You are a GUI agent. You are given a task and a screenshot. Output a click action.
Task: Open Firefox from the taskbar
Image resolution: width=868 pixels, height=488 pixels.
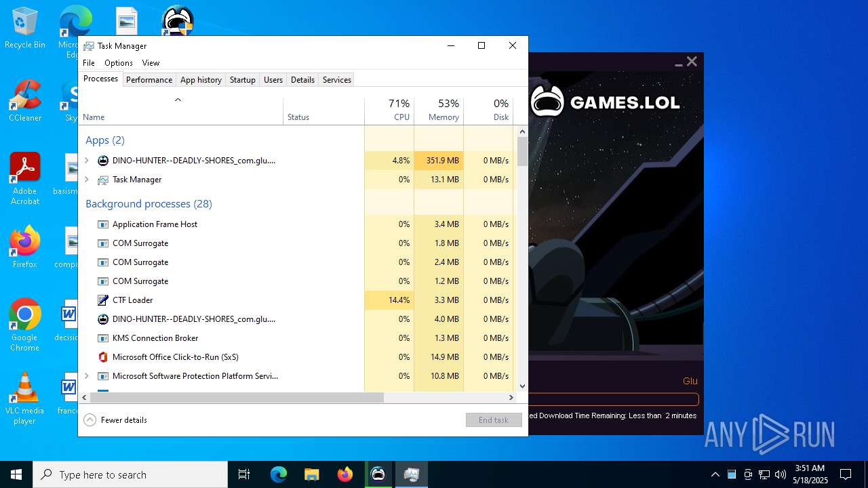pos(344,474)
